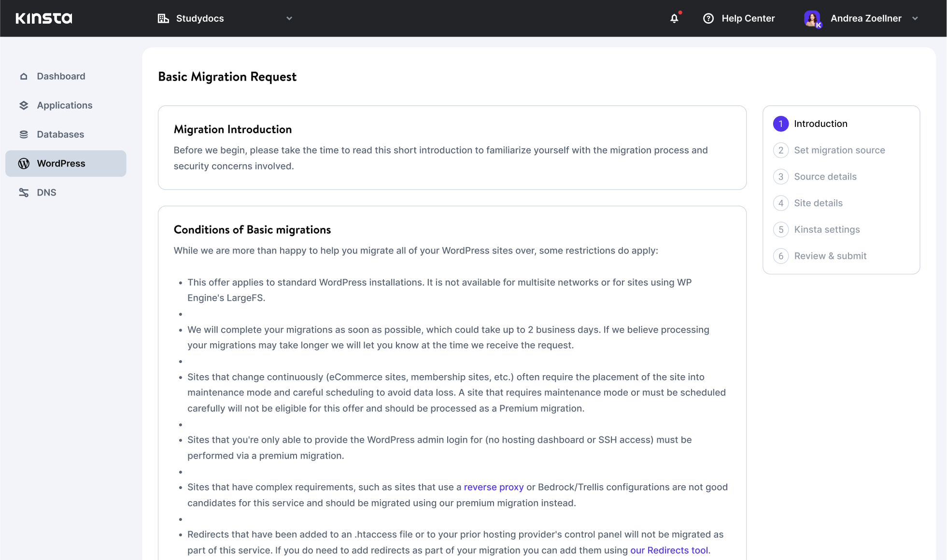Click Andrea Zoellner's avatar picture

[x=812, y=18]
